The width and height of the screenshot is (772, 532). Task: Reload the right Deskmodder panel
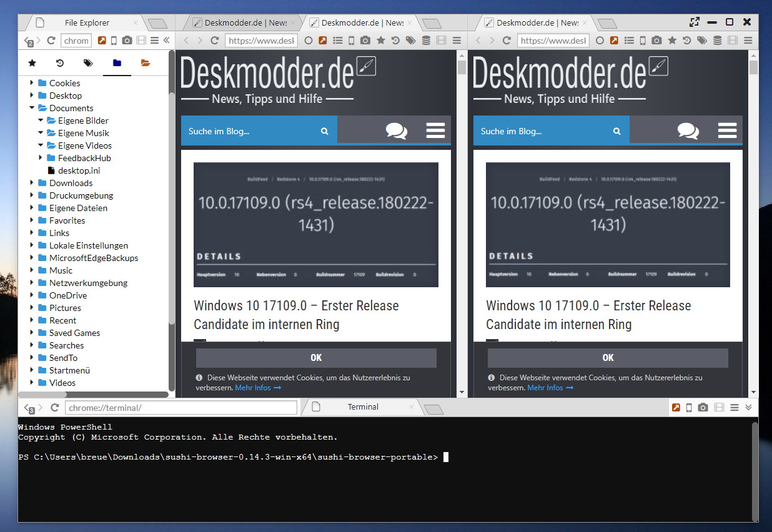click(x=506, y=41)
